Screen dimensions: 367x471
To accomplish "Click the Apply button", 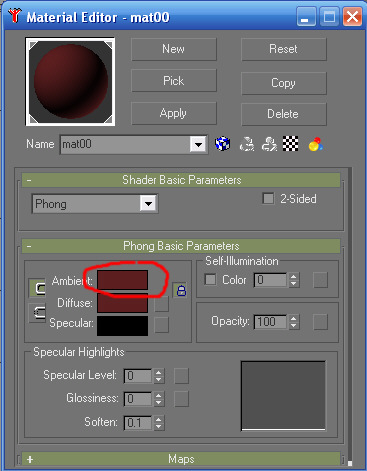I will [x=174, y=113].
